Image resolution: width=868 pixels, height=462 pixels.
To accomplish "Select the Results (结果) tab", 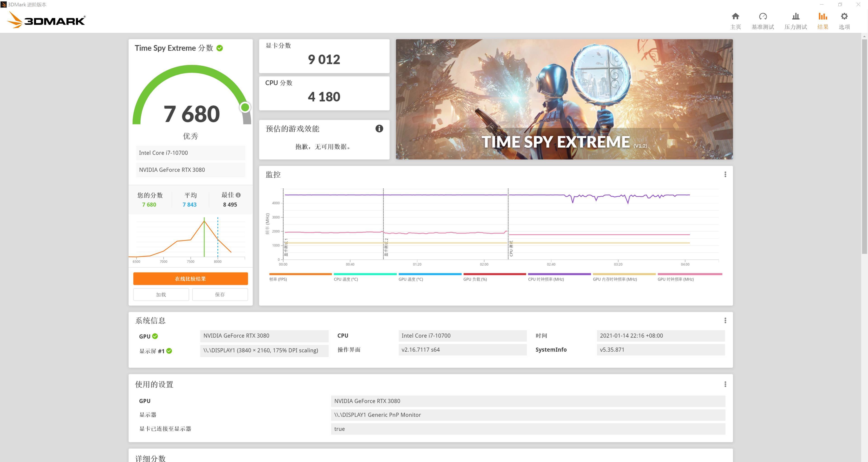I will click(823, 21).
